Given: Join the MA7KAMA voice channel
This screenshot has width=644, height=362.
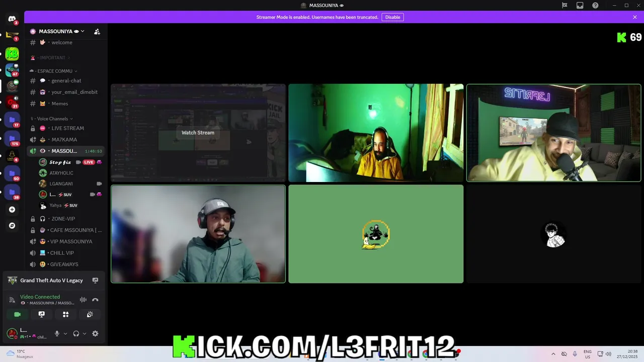Looking at the screenshot, I should 65,139.
